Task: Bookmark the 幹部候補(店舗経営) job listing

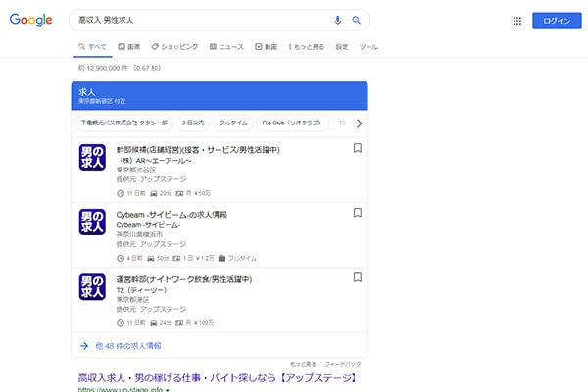Action: pos(358,148)
